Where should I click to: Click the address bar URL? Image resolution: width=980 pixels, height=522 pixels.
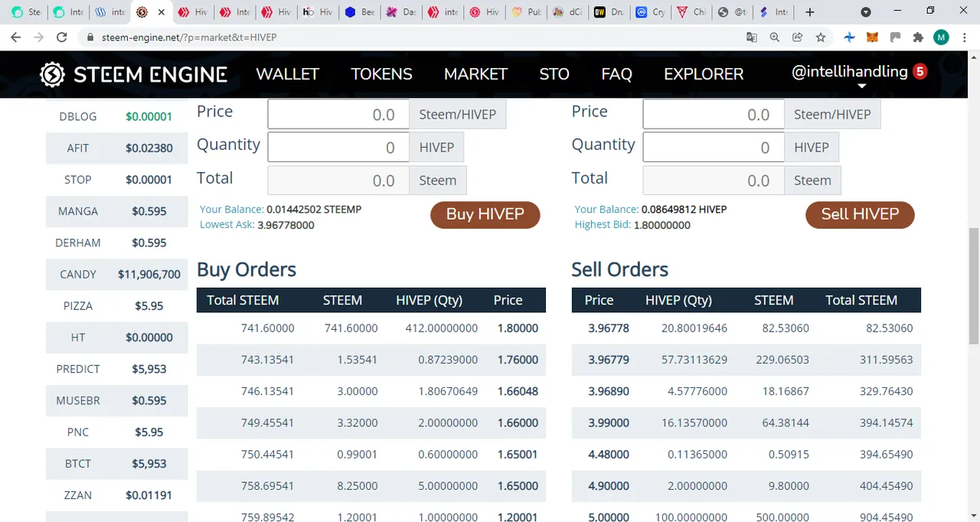click(189, 37)
